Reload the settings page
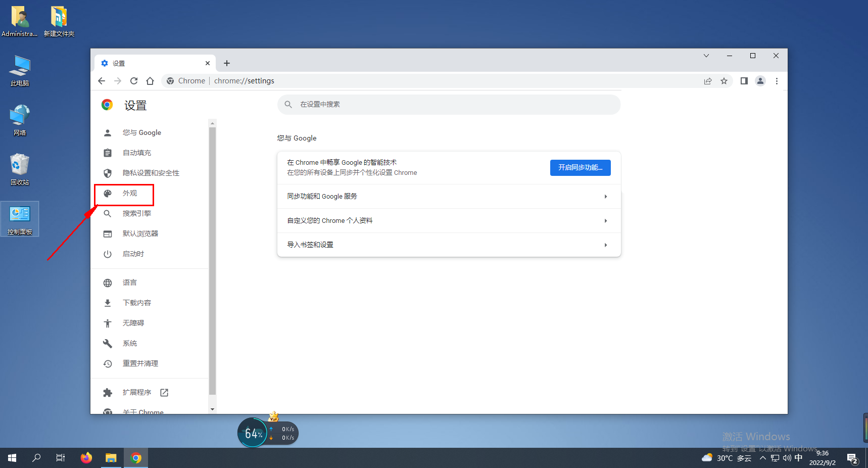This screenshot has height=468, width=868. 134,81
